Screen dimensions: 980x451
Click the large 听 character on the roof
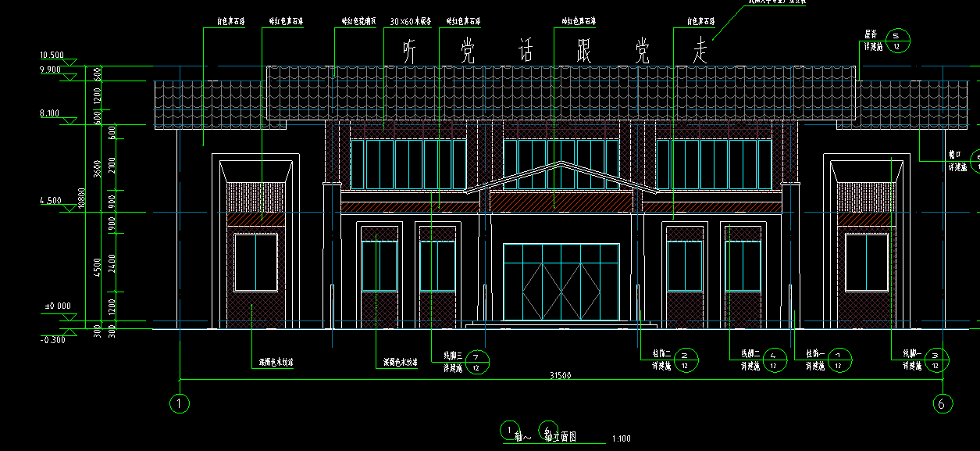[411, 52]
